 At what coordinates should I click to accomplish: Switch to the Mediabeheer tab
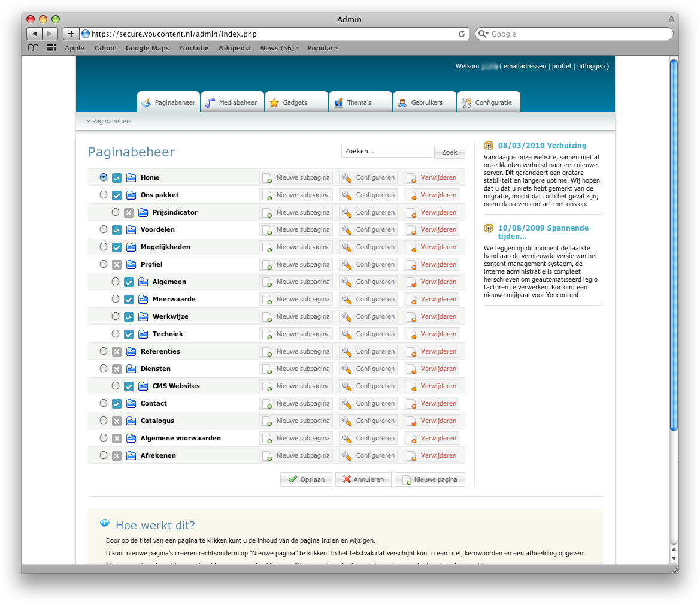click(232, 102)
